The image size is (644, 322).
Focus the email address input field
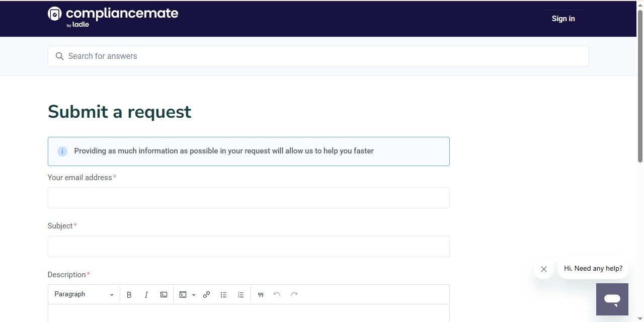click(249, 197)
